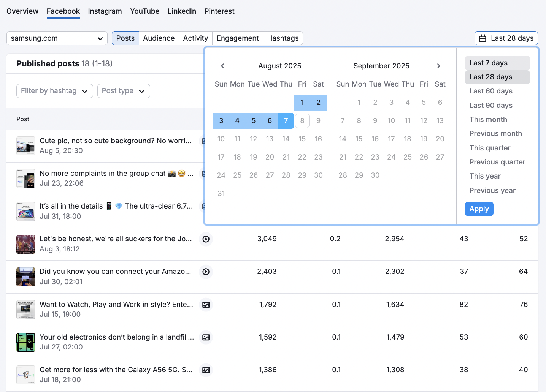Open the Engagement tab
This screenshot has height=392, width=546.
pyautogui.click(x=237, y=38)
